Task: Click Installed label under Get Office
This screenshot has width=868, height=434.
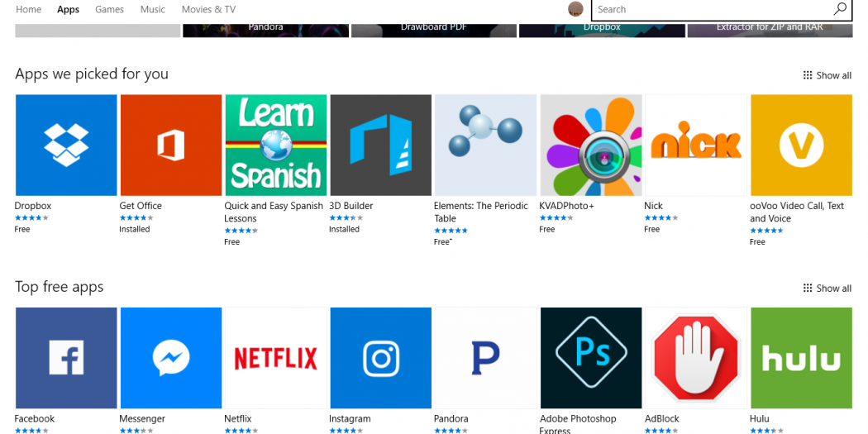Action: click(x=135, y=229)
